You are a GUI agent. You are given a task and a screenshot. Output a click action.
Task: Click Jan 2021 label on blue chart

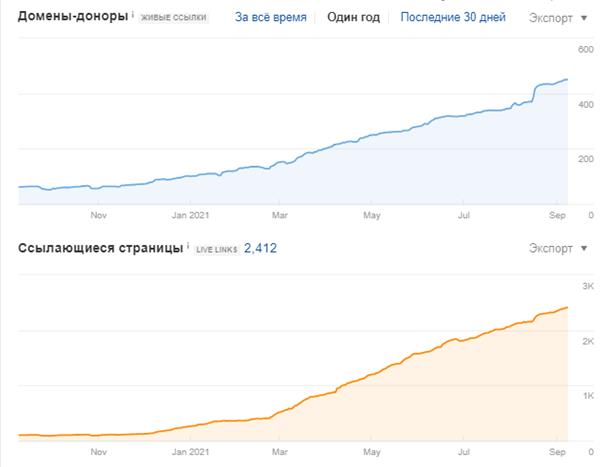[190, 215]
